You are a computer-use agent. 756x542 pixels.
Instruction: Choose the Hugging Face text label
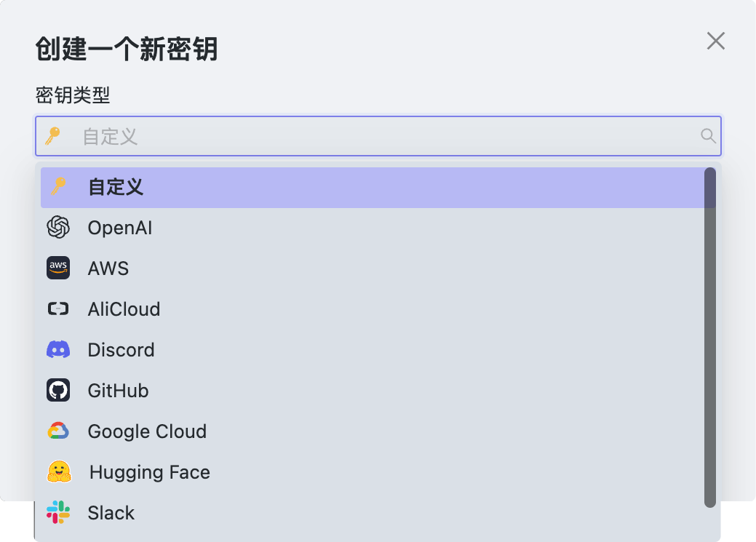(149, 472)
